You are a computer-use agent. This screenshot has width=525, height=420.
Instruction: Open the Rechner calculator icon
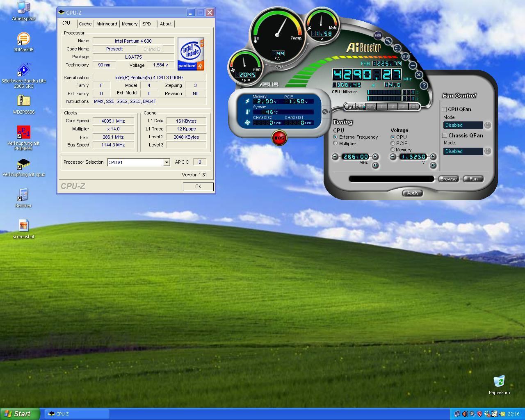[23, 198]
